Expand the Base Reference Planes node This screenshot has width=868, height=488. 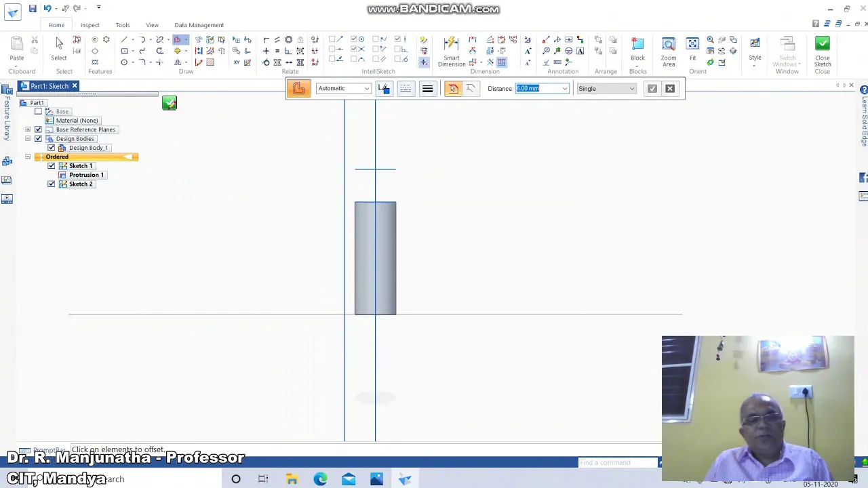[28, 129]
